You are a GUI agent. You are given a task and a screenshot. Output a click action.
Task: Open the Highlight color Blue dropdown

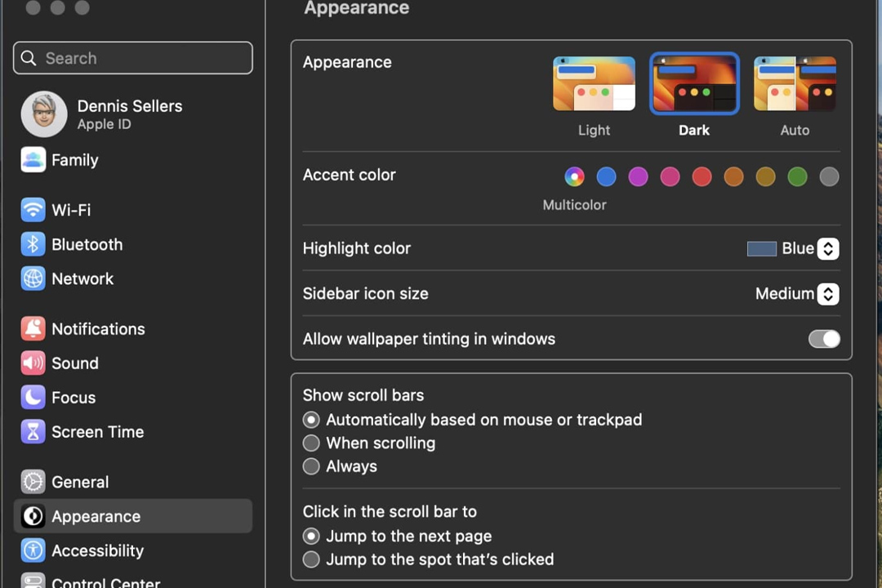coord(827,249)
